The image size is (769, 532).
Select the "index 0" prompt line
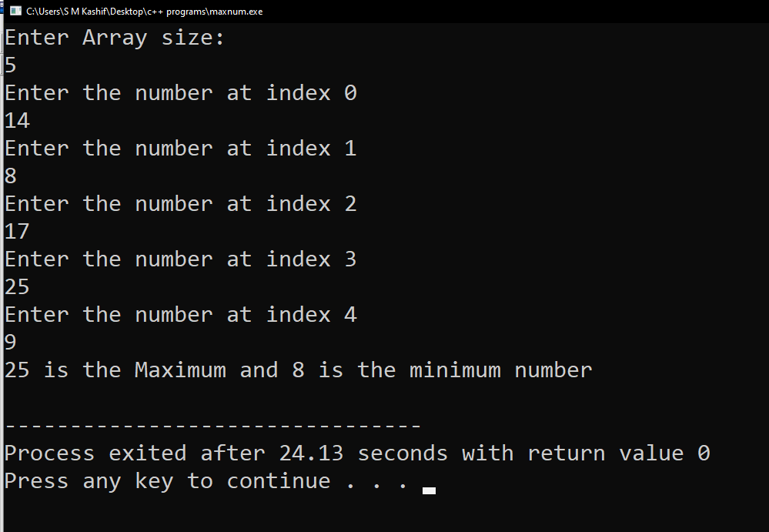(180, 92)
